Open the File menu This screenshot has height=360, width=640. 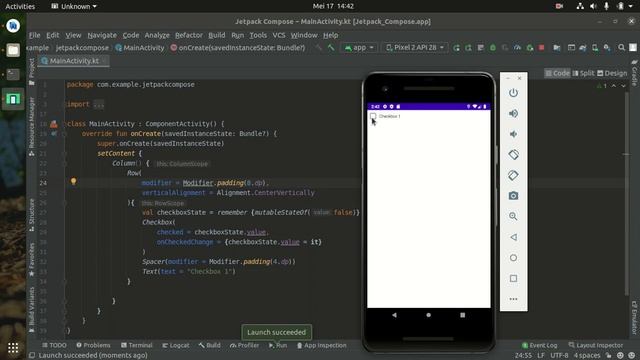pos(34,35)
